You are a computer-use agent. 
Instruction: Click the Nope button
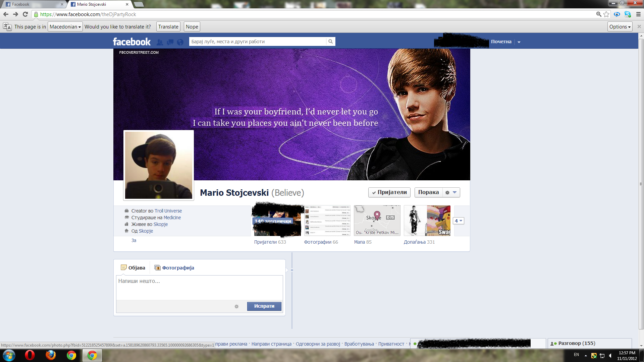tap(192, 26)
